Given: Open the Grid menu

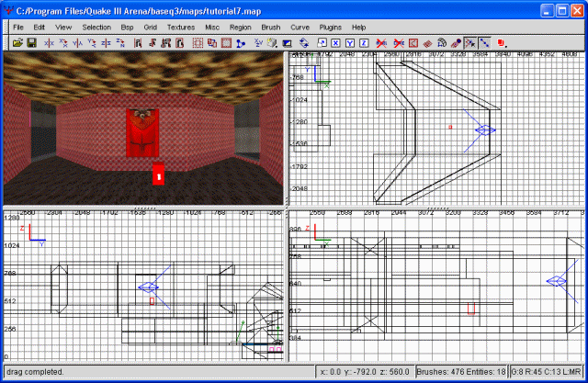Looking at the screenshot, I should pyautogui.click(x=151, y=28).
